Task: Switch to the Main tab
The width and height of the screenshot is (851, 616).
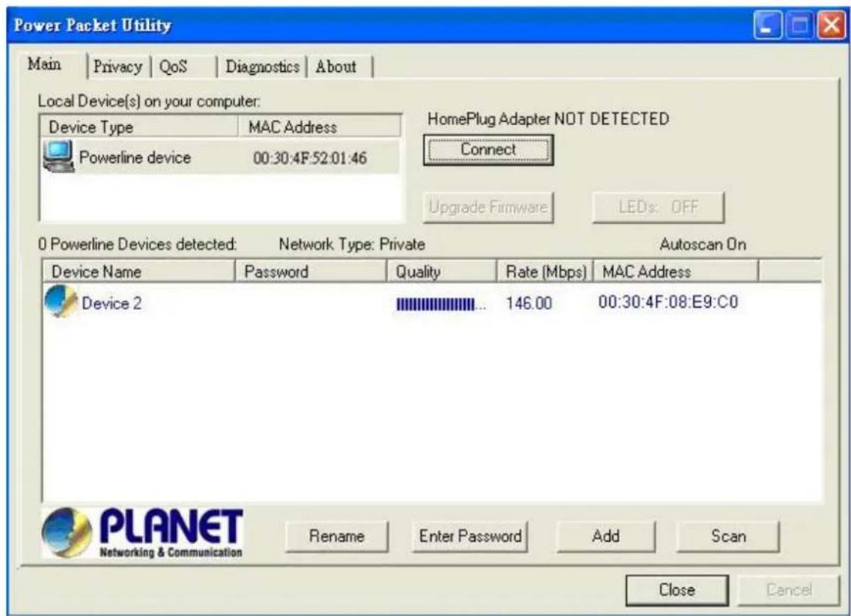Action: click(44, 64)
